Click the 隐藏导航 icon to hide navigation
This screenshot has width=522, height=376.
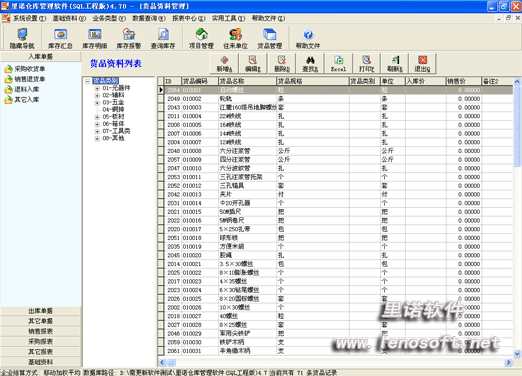(22, 38)
